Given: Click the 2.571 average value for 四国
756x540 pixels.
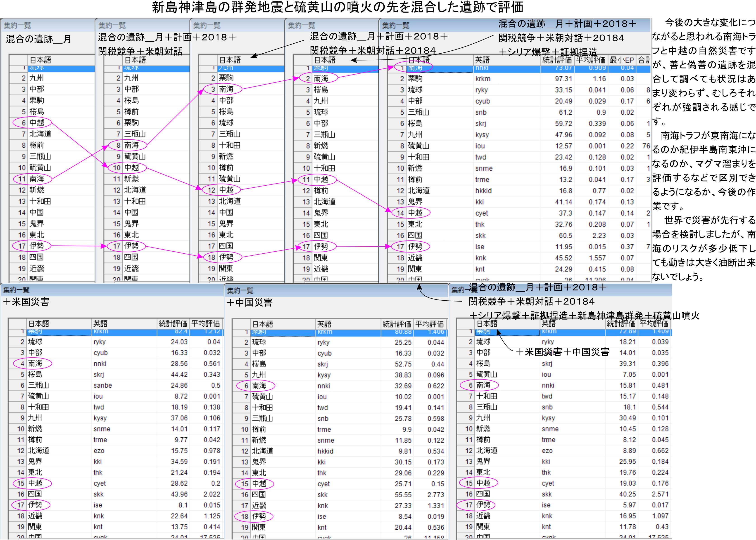Looking at the screenshot, I should 660,494.
